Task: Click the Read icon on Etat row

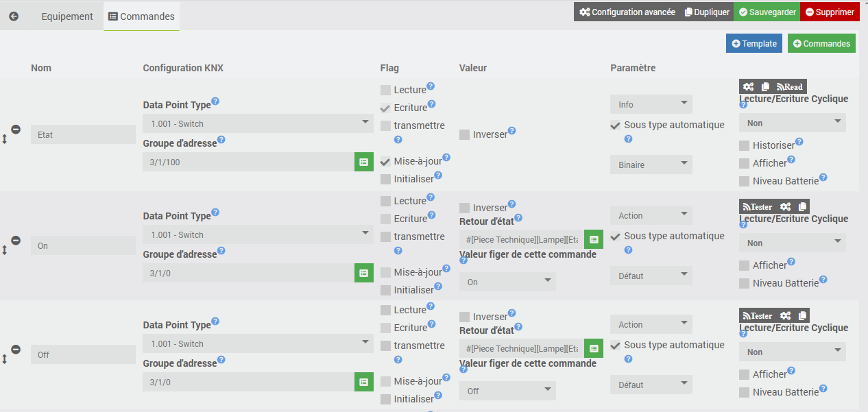Action: [789, 86]
